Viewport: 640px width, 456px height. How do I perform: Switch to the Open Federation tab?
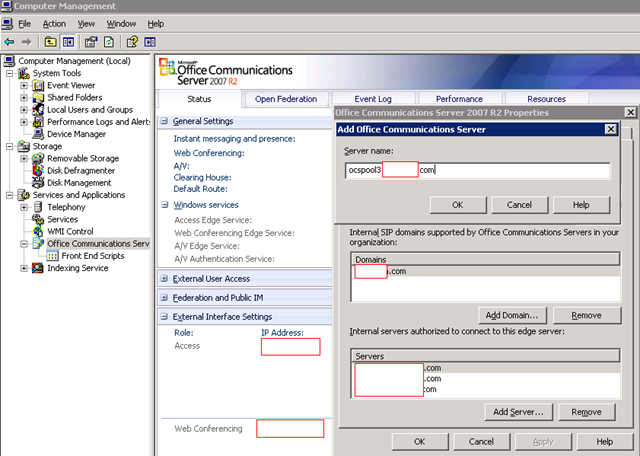[x=285, y=99]
